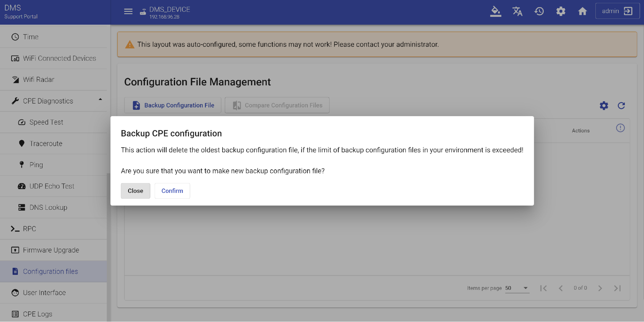Screen dimensions: 644x322
Task: Log out using the admin button
Action: [x=617, y=11]
